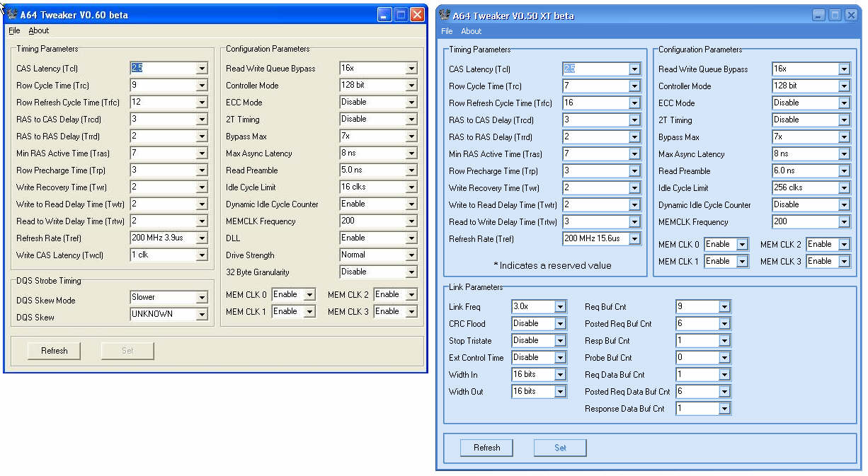Expand Row Cycle Time (Trc) dropdown in V0.60 window
The width and height of the screenshot is (868, 476).
pos(202,86)
